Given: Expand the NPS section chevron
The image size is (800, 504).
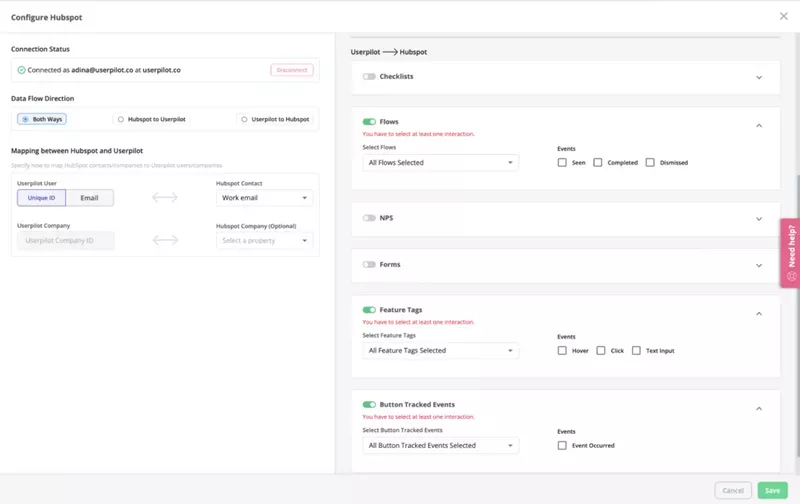Looking at the screenshot, I should click(759, 219).
